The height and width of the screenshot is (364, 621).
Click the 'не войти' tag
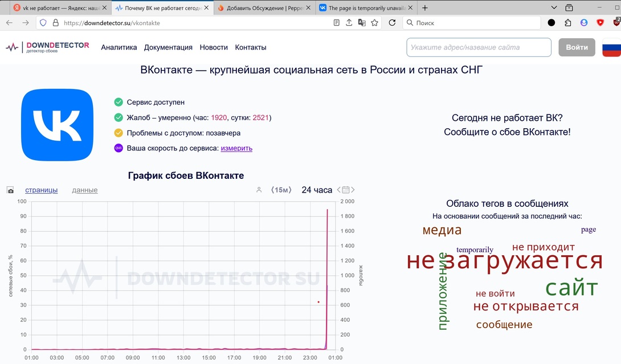(495, 293)
